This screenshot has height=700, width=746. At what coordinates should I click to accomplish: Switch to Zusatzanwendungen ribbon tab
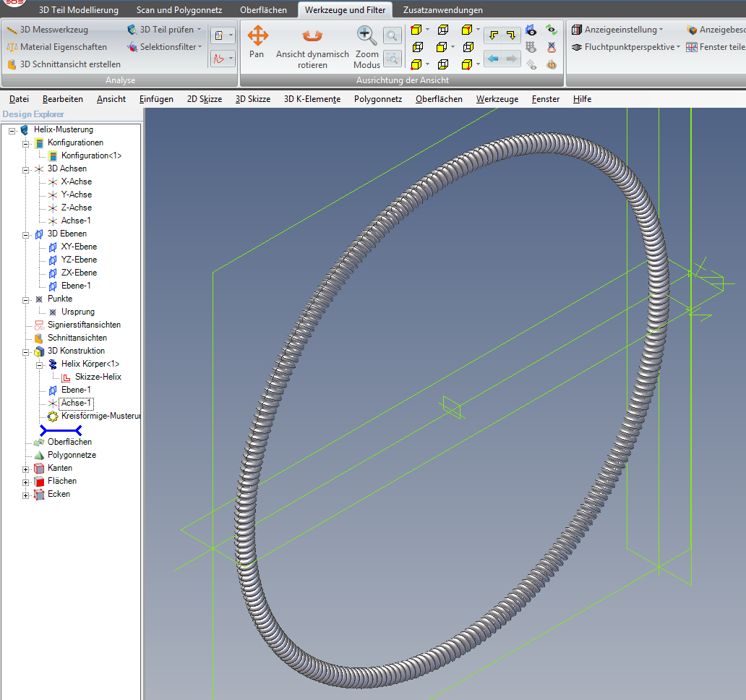tap(442, 10)
